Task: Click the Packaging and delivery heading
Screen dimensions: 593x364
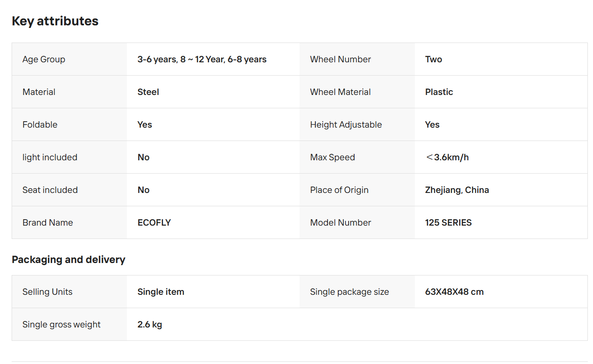Action: pyautogui.click(x=68, y=260)
